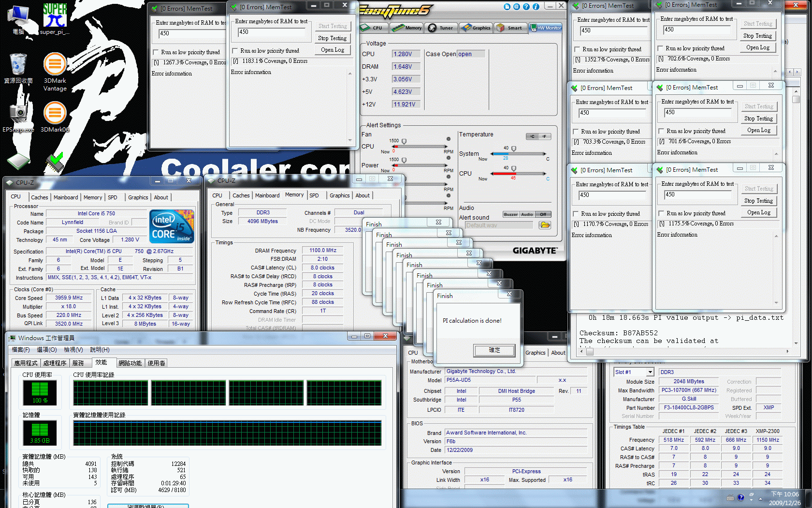
Task: Open Caches tab in CPU-Z processor window
Action: 40,197
